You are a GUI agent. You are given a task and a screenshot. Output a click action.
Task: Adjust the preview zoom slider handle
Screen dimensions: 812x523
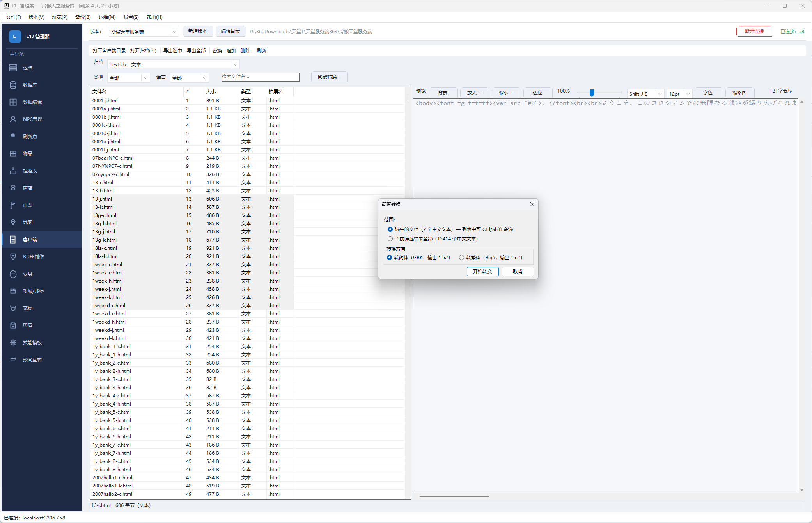(x=592, y=93)
